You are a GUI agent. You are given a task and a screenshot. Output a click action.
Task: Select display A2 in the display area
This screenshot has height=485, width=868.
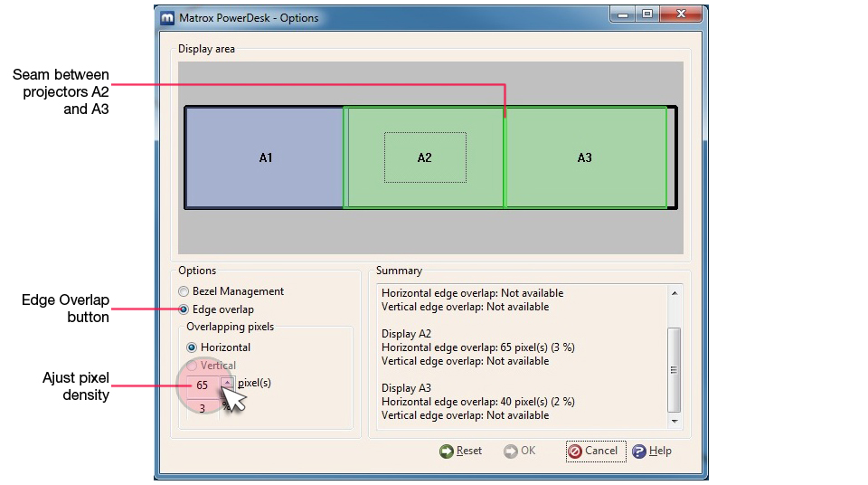pyautogui.click(x=424, y=158)
